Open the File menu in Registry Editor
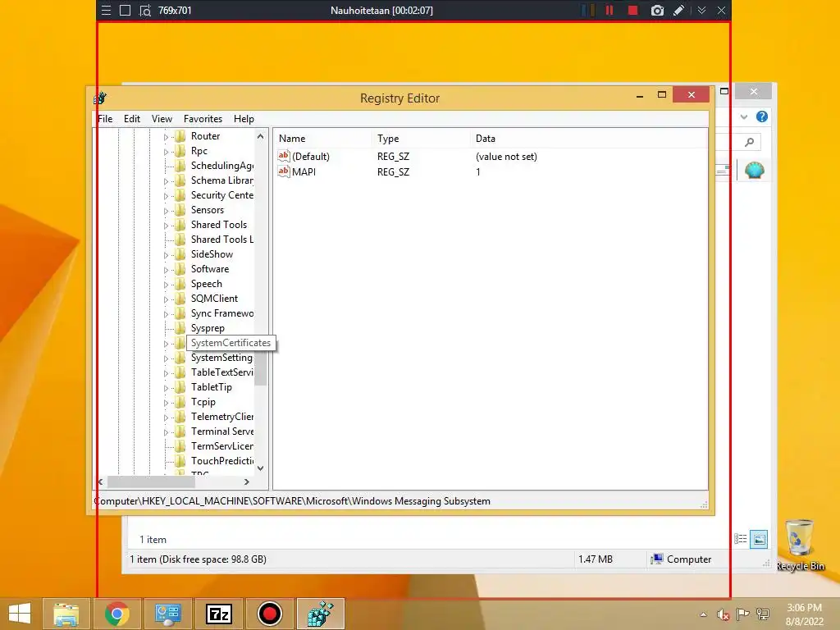 (x=105, y=119)
